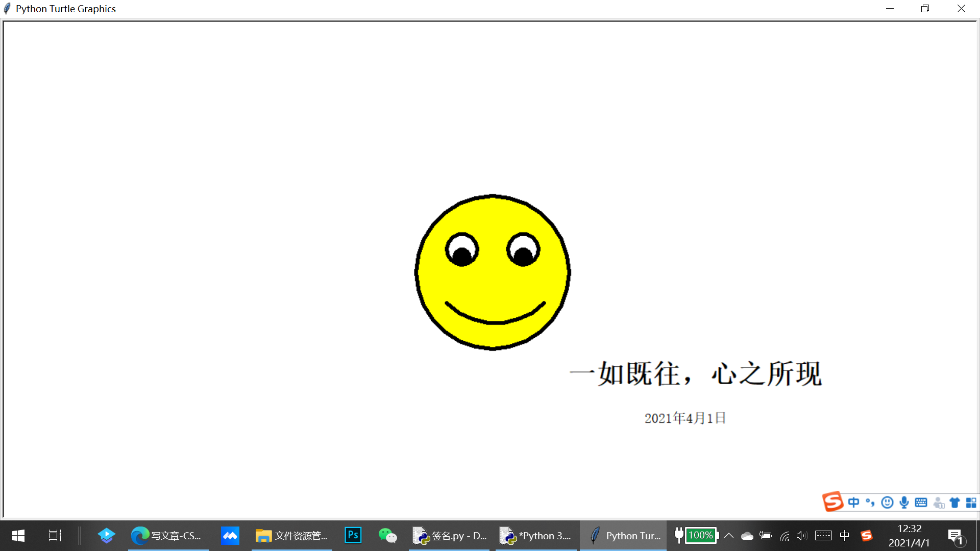Screen dimensions: 980x551
Task: Open WeChat from the taskbar
Action: tap(388, 535)
